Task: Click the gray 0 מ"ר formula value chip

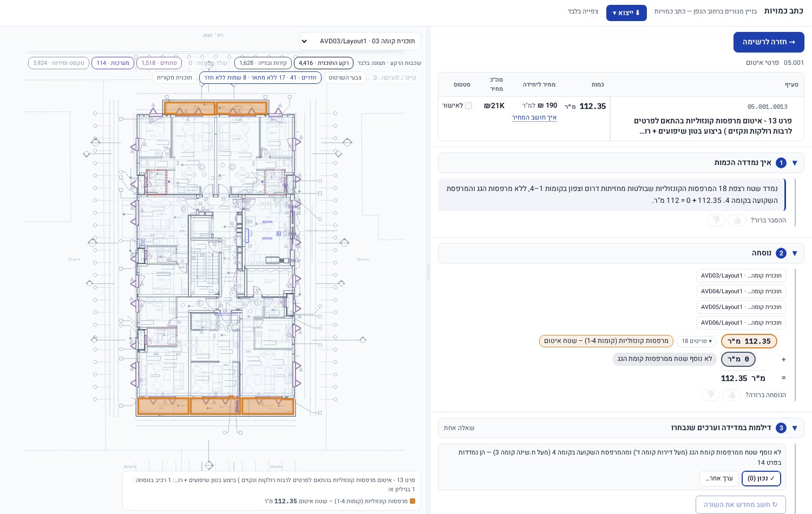Action: tap(738, 359)
